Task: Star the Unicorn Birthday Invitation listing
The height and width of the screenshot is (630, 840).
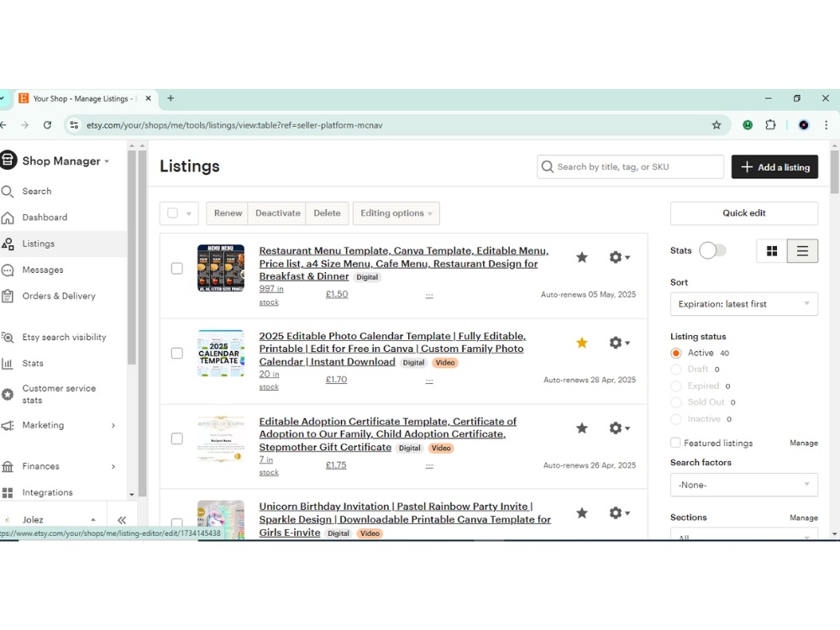Action: 582,512
